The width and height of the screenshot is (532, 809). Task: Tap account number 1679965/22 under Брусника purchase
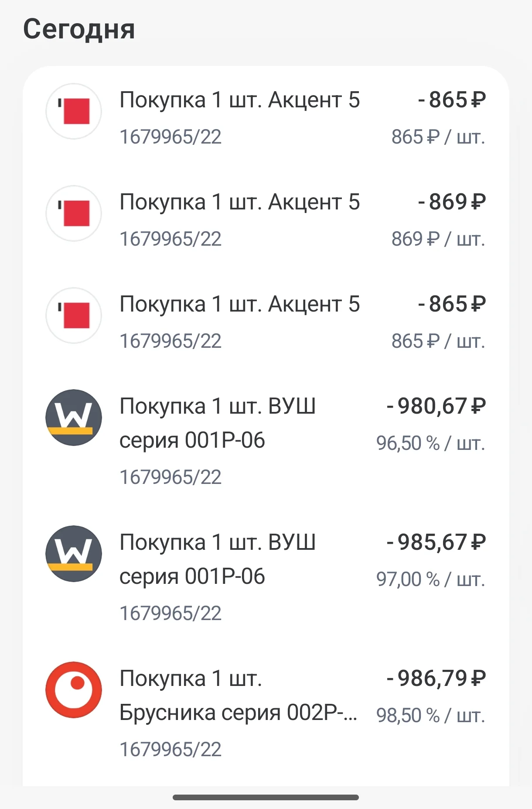[x=171, y=750]
